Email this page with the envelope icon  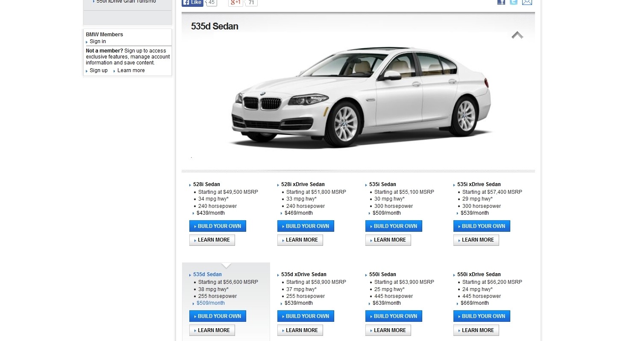coord(527,2)
